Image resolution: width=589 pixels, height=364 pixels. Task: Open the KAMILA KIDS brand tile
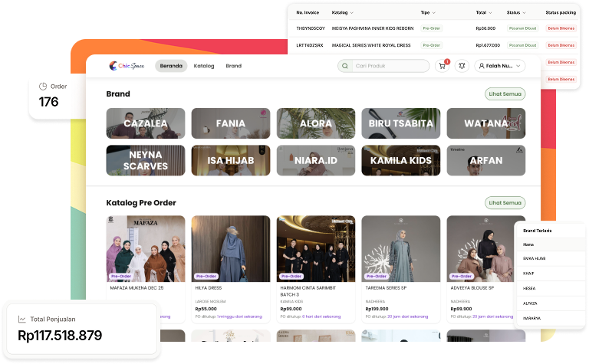401,160
